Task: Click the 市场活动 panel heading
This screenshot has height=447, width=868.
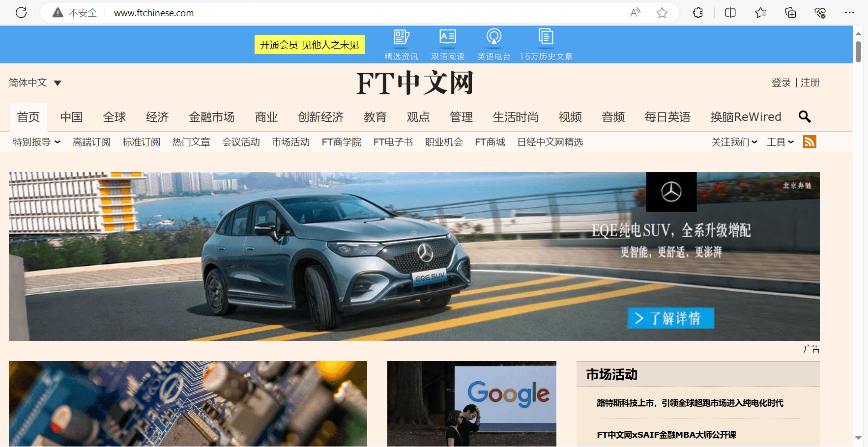Action: pos(611,375)
